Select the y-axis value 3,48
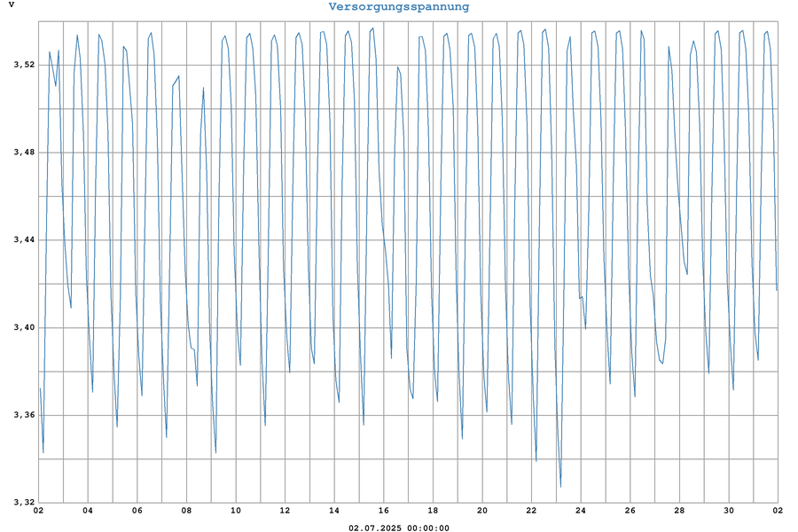Image resolution: width=798 pixels, height=532 pixels. (24, 153)
